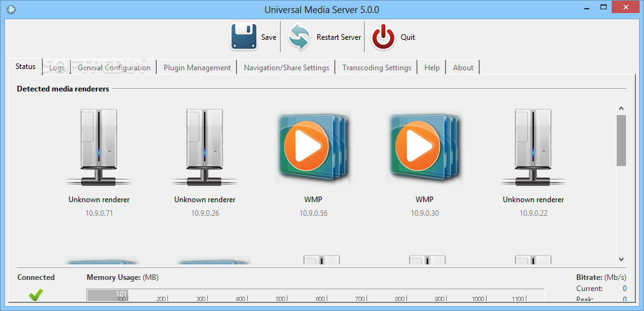This screenshot has width=644, height=311.
Task: Open the Help tab
Action: (432, 68)
